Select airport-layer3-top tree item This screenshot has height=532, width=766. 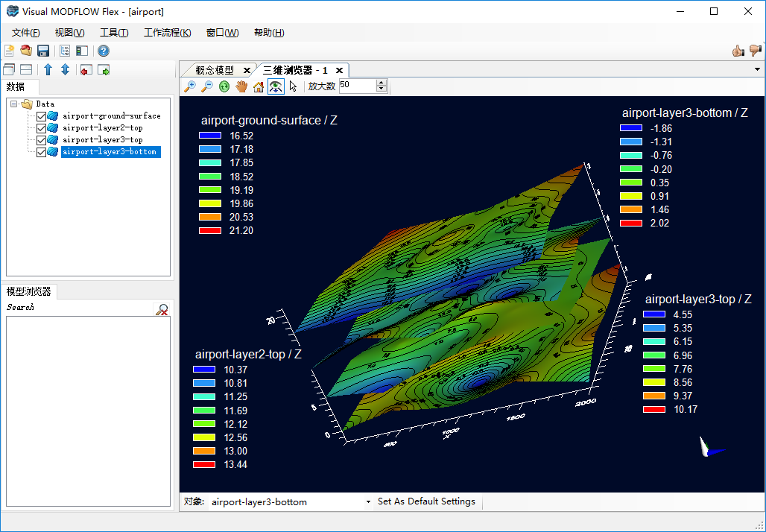[x=103, y=140]
